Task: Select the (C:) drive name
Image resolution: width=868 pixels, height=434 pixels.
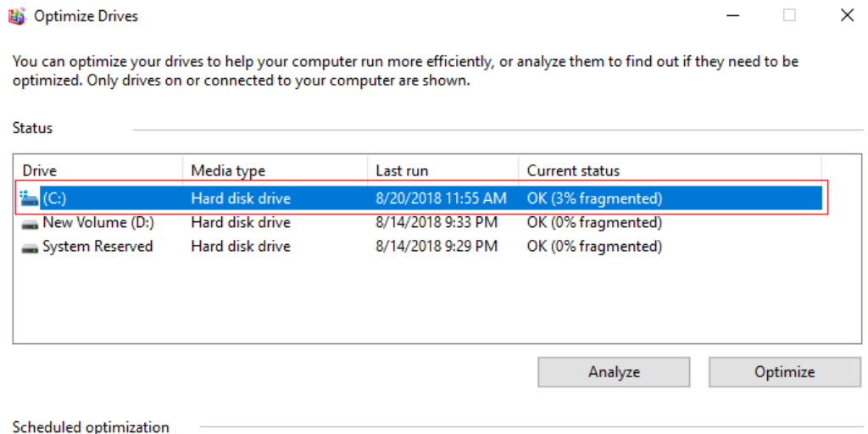Action: click(54, 199)
